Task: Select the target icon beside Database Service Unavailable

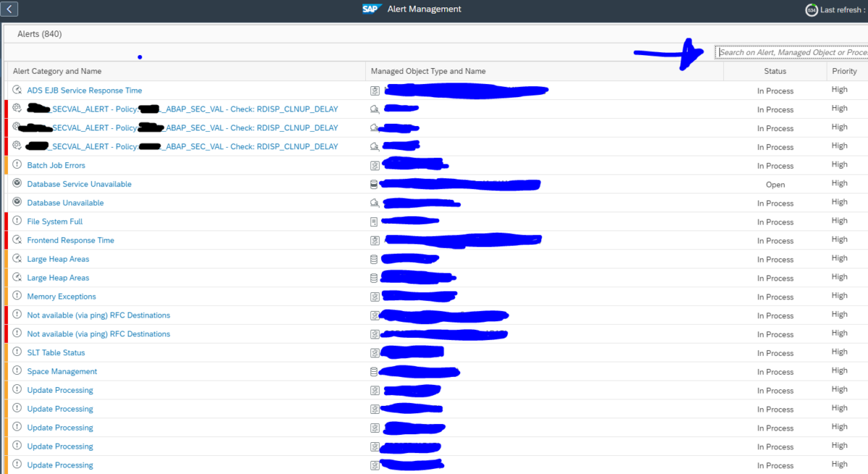Action: point(17,183)
